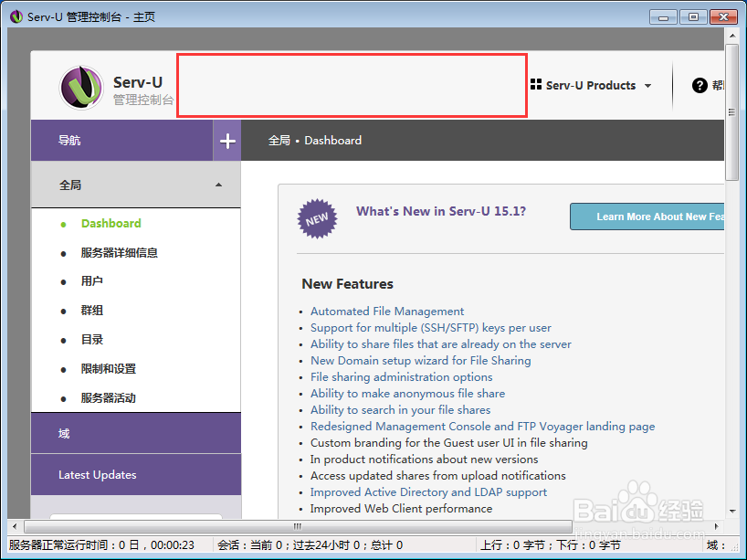
Task: Open 群组 in the sidebar
Action: [92, 311]
